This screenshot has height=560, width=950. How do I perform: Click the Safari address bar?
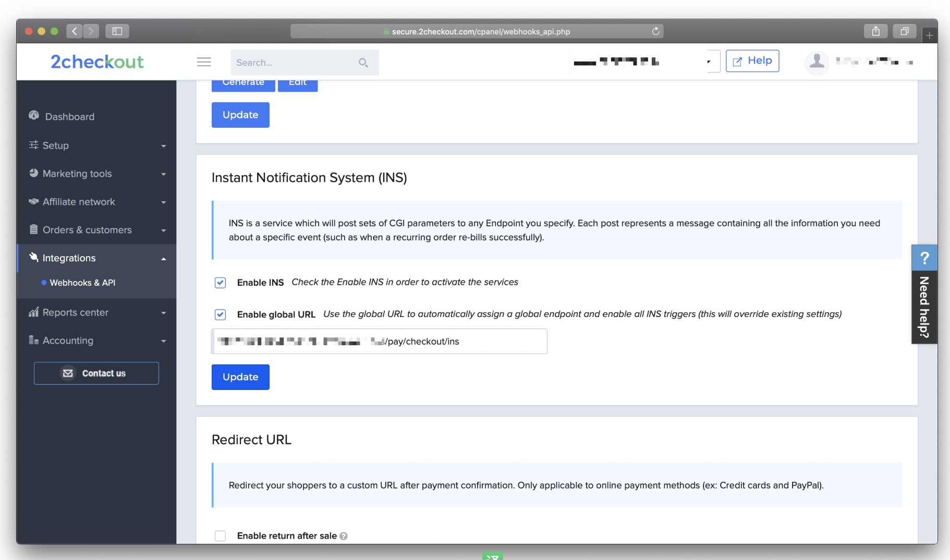click(x=477, y=31)
